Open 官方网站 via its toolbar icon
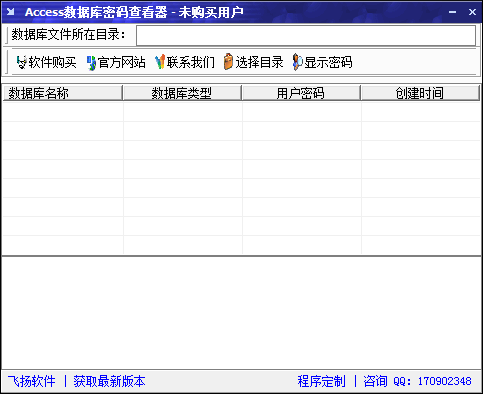This screenshot has width=483, height=394. [x=91, y=62]
